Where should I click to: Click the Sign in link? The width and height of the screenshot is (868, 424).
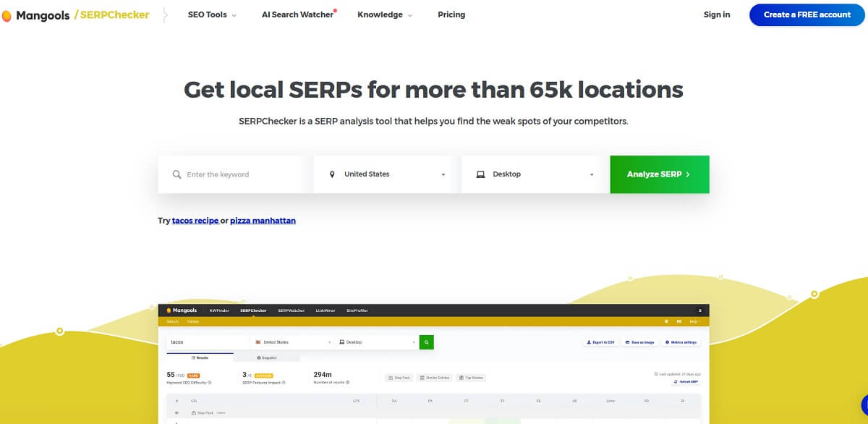pyautogui.click(x=717, y=14)
